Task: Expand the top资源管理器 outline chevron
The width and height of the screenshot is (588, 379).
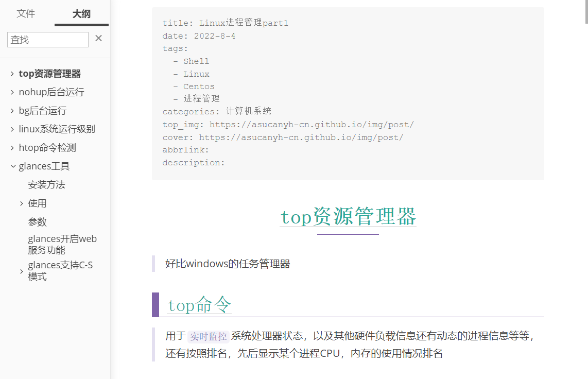Action: 12,73
